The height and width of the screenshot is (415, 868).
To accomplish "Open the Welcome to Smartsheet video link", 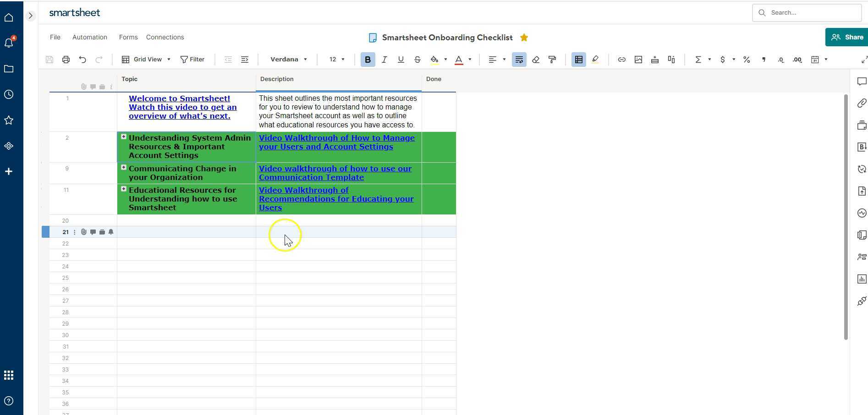I will pyautogui.click(x=182, y=107).
